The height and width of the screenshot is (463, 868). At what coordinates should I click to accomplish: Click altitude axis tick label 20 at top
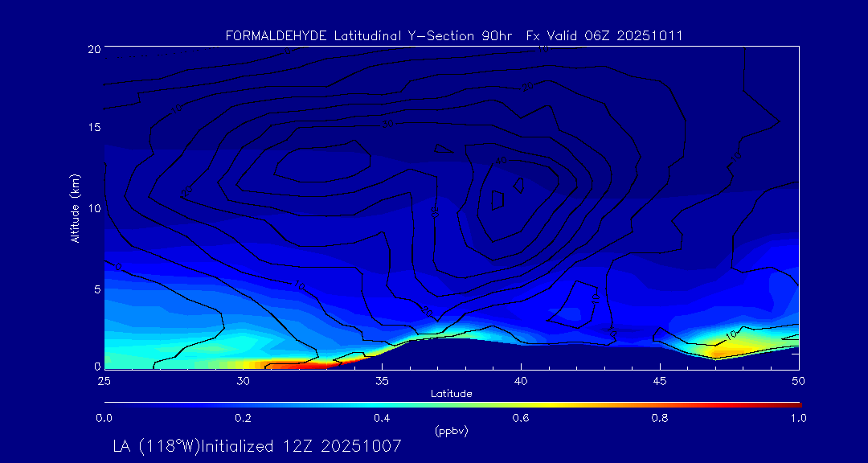(x=94, y=48)
